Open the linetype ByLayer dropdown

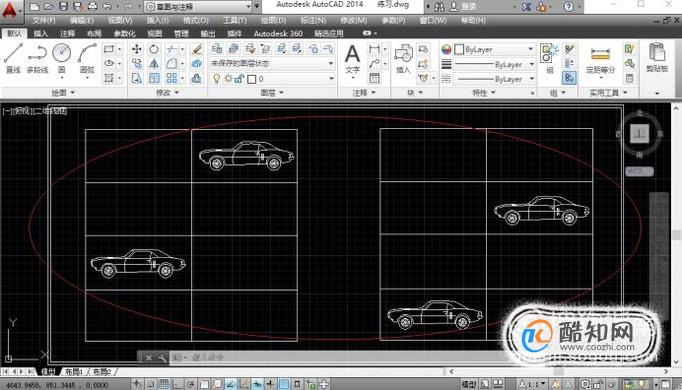pos(495,79)
